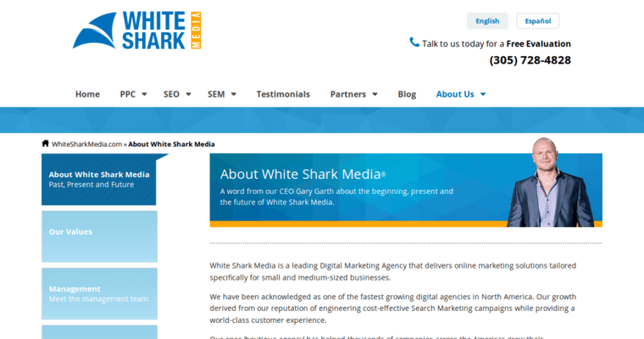Go to the Home menu item
The width and height of the screenshot is (644, 339).
coord(87,94)
